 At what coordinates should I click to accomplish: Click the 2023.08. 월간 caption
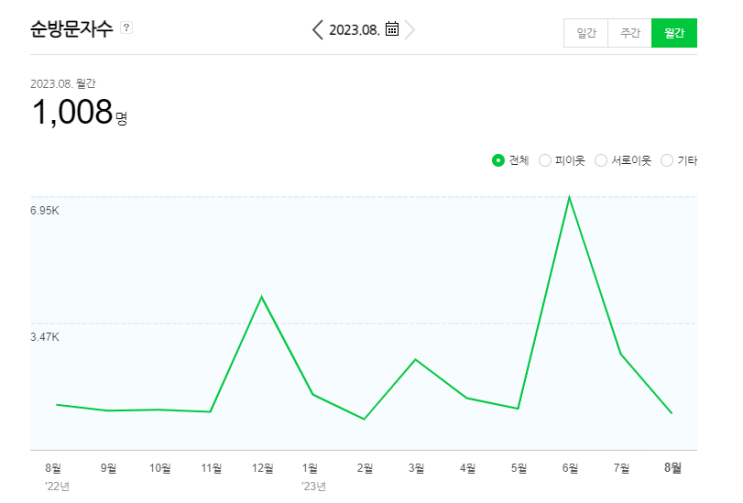coord(63,83)
